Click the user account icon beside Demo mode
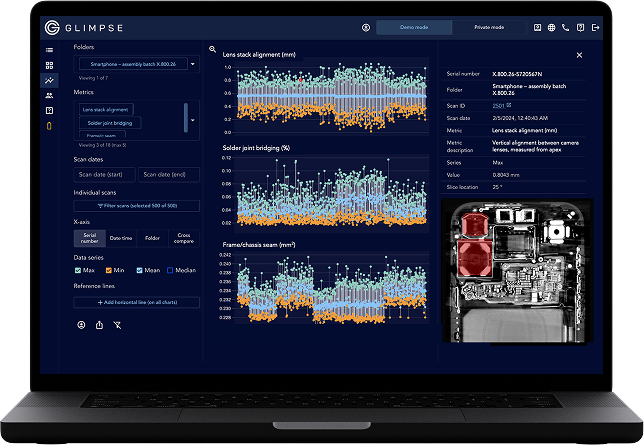Viewport: 644px width, 445px height. point(366,28)
